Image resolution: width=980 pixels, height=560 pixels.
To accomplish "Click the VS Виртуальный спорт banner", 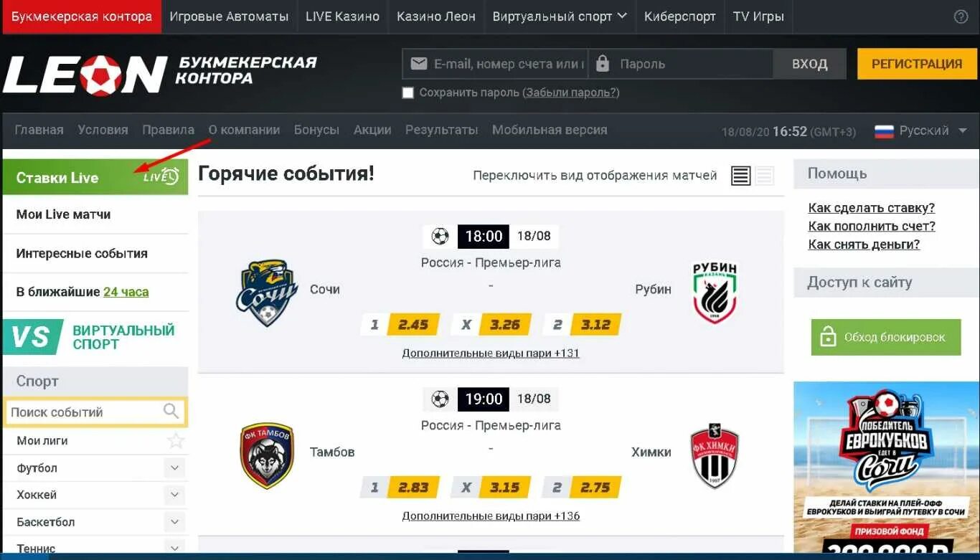I will pyautogui.click(x=95, y=337).
